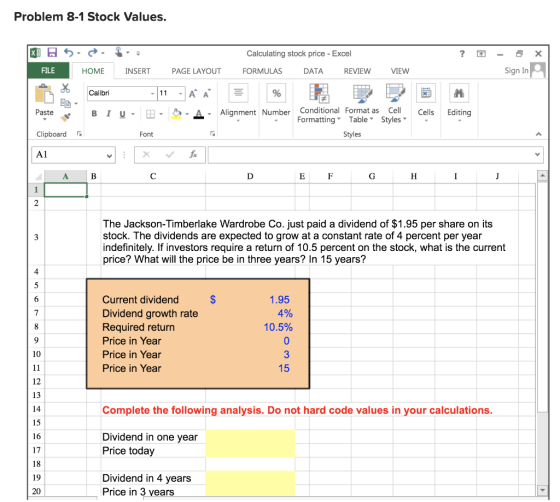The width and height of the screenshot is (560, 502).
Task: Click the Cut scissors icon
Action: (x=65, y=88)
